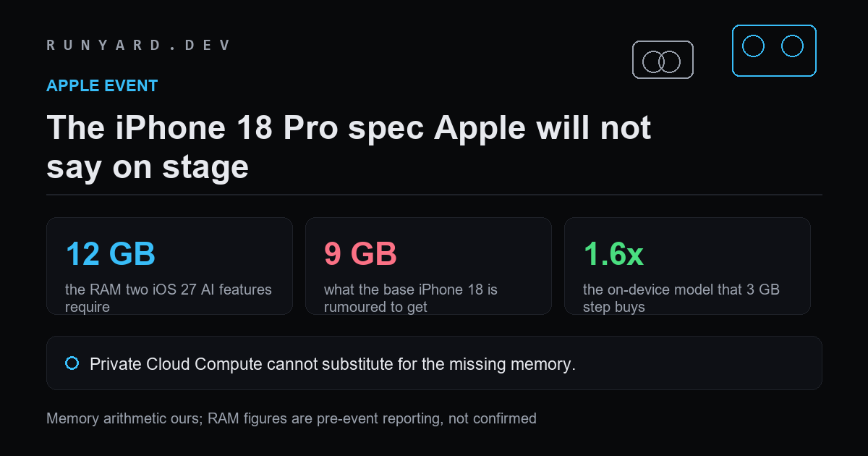868x456 pixels.
Task: Open the RUNYARD.DEV site logo
Action: tap(138, 45)
